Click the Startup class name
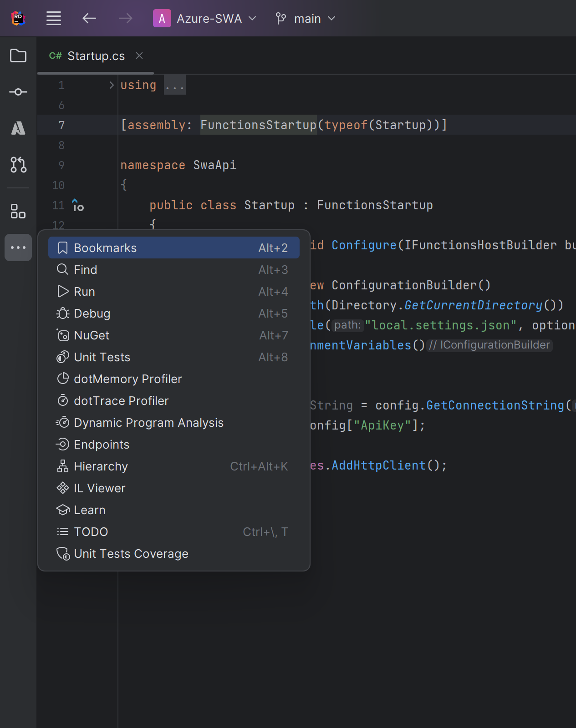Viewport: 576px width, 728px height. coord(269,205)
